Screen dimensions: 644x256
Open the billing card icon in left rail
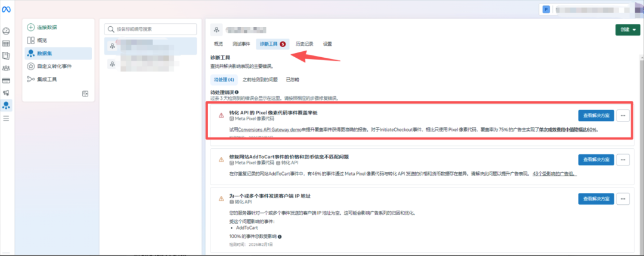pyautogui.click(x=6, y=80)
